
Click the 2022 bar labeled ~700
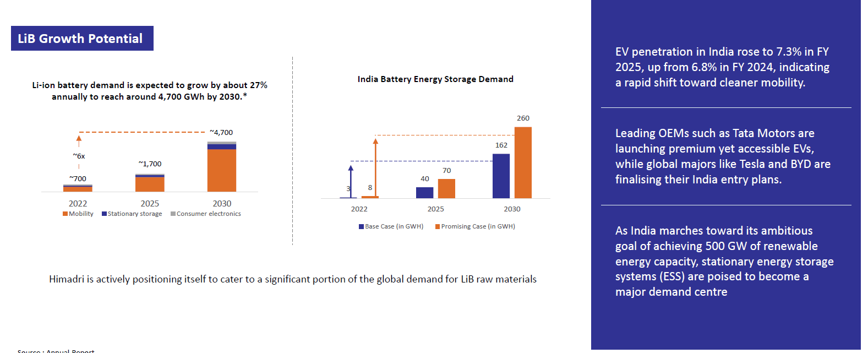[x=78, y=188]
